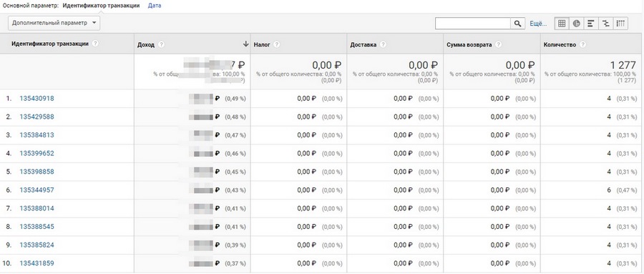
Task: Select total Сумма возврата value 0,00 ₽
Action: click(520, 65)
